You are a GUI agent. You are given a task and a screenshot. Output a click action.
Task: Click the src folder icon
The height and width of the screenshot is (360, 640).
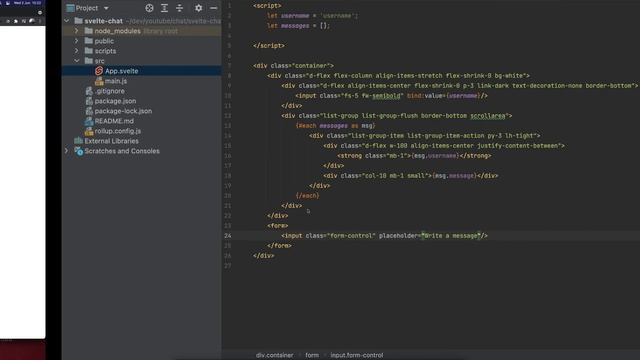click(89, 61)
